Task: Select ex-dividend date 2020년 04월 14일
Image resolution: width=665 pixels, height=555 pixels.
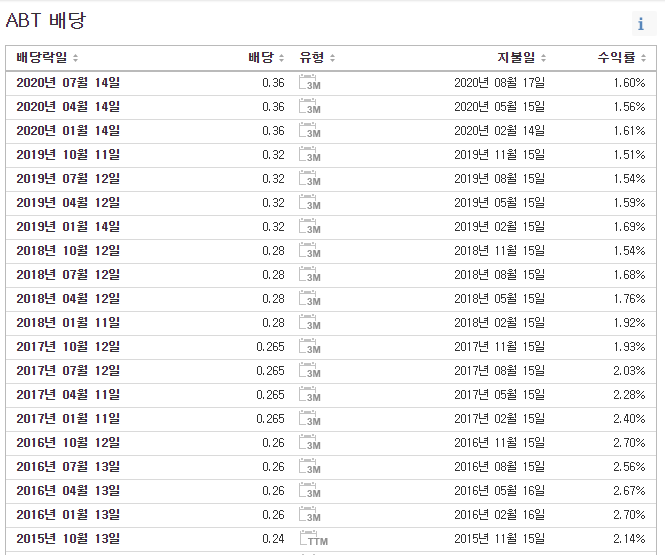Action: pyautogui.click(x=68, y=106)
